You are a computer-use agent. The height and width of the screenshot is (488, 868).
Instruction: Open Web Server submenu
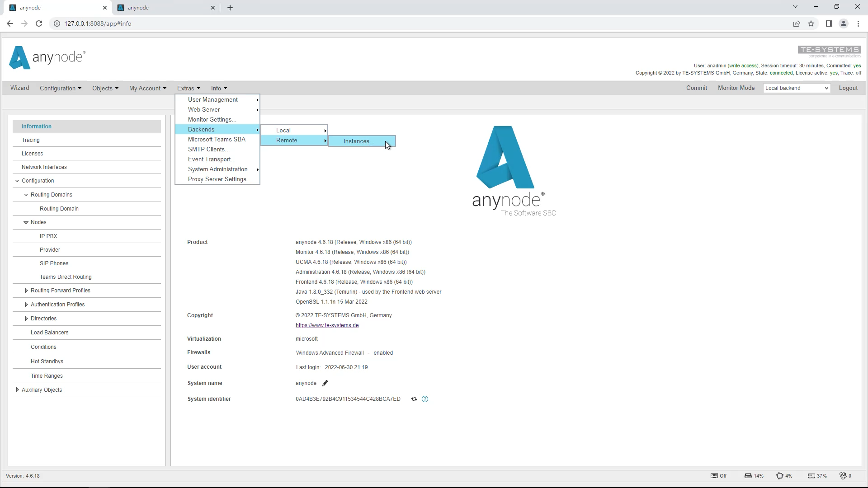click(x=217, y=110)
